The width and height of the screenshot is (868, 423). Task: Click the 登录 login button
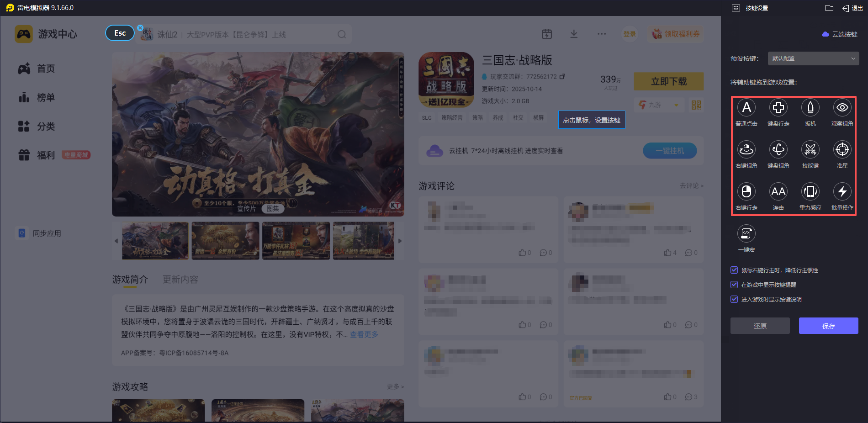(x=630, y=34)
